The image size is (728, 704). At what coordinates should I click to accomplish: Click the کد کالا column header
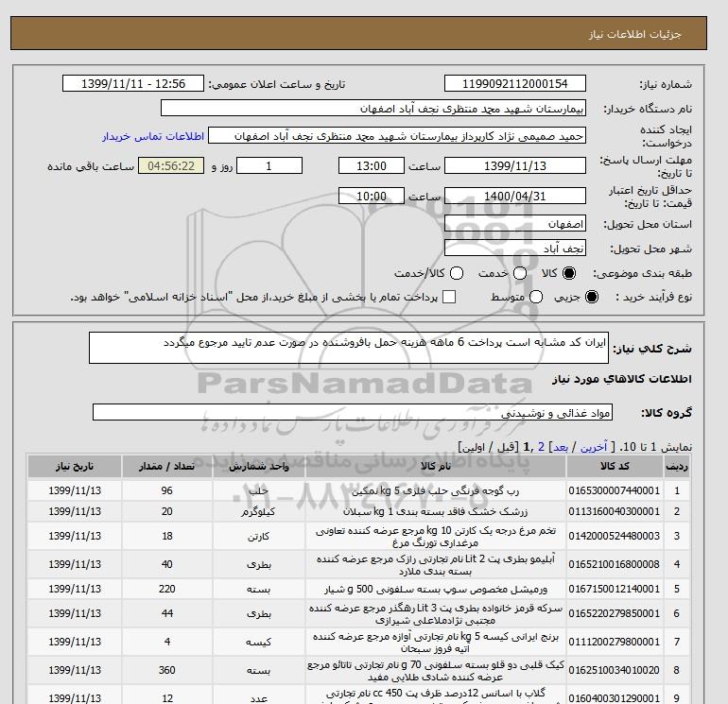(x=615, y=467)
